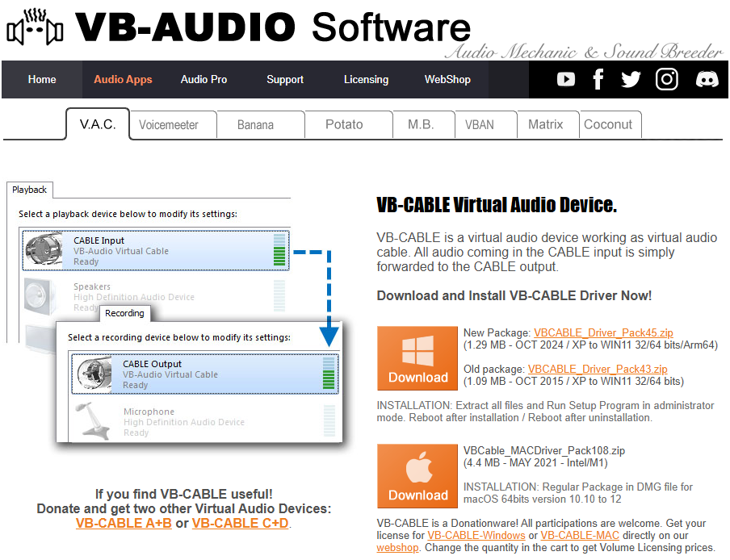
Task: Open the Facebook page icon
Action: 598,79
